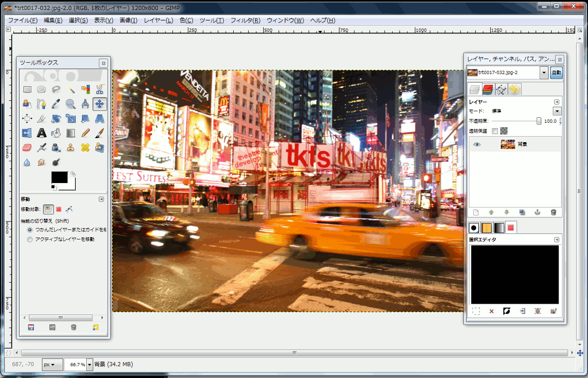This screenshot has height=378, width=588.
Task: Select the Align tool
Action: tap(27, 119)
